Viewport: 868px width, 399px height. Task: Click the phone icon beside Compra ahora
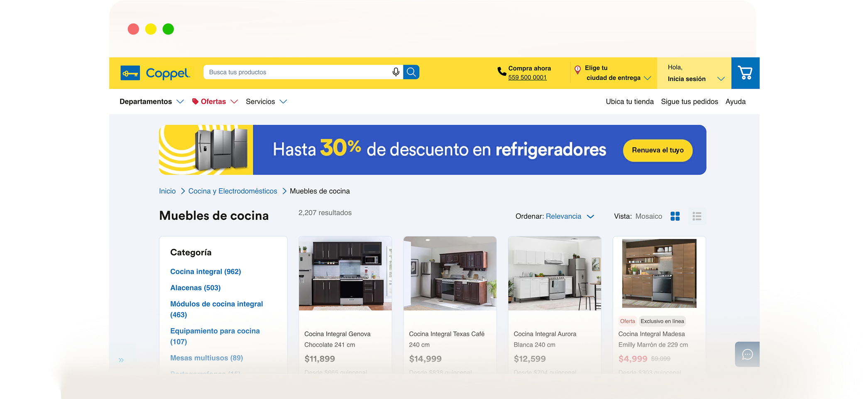[501, 72]
